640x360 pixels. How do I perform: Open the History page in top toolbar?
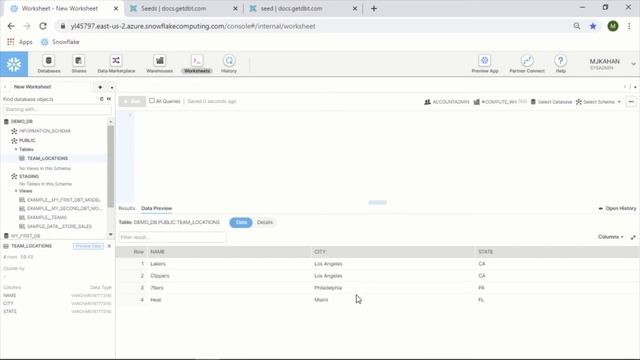coord(229,64)
